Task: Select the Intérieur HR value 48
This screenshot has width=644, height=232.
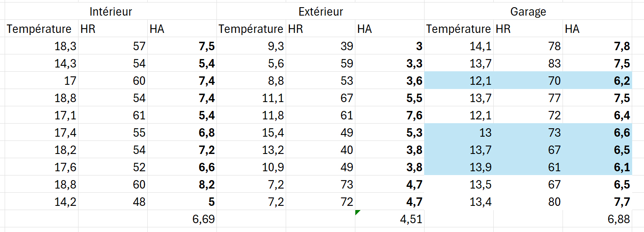Action: tap(113, 202)
